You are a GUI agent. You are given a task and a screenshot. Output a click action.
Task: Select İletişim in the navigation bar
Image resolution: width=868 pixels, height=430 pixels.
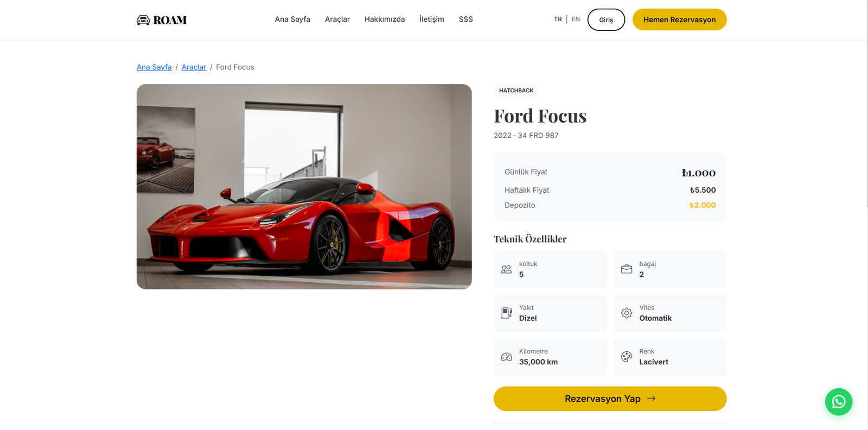coord(432,20)
